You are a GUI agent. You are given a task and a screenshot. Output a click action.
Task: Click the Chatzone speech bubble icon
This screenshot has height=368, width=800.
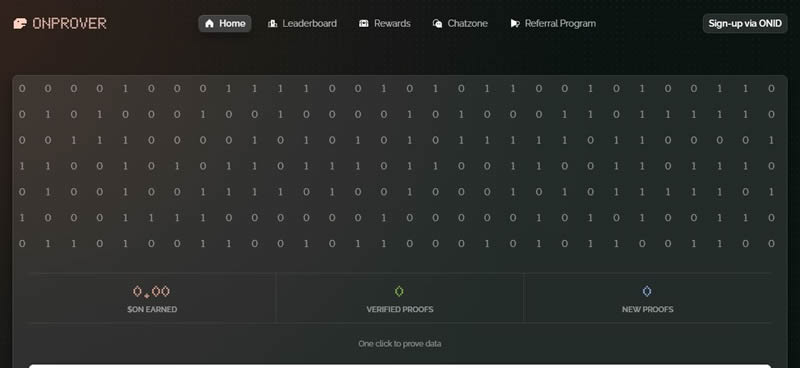437,23
